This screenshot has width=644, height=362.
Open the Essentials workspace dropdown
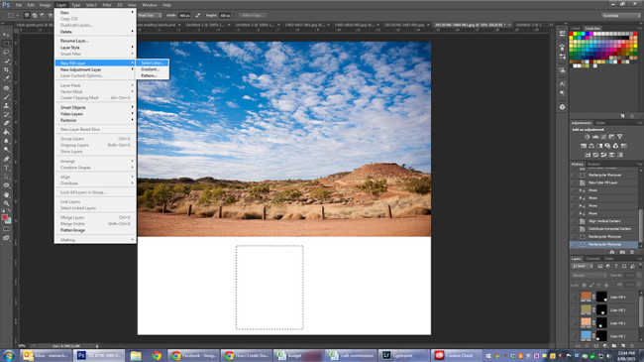pos(621,15)
